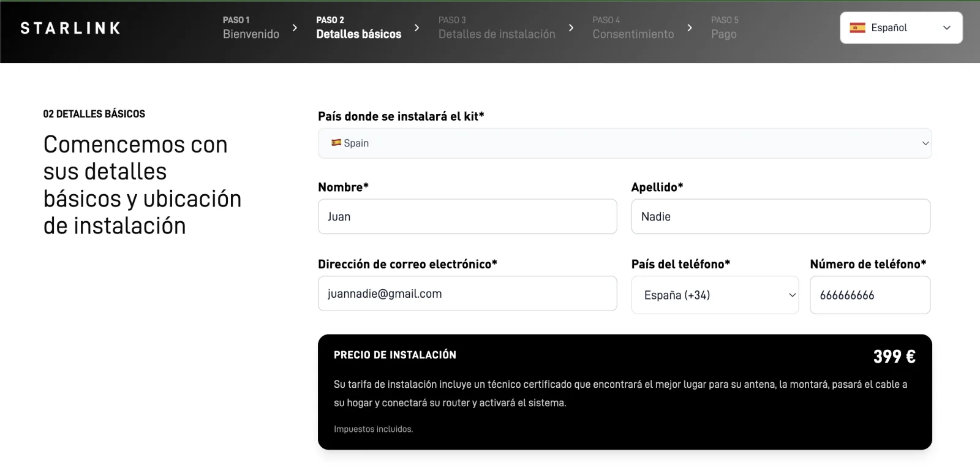The height and width of the screenshot is (476, 980).
Task: Open the country dropdown showing Spain
Action: click(625, 143)
